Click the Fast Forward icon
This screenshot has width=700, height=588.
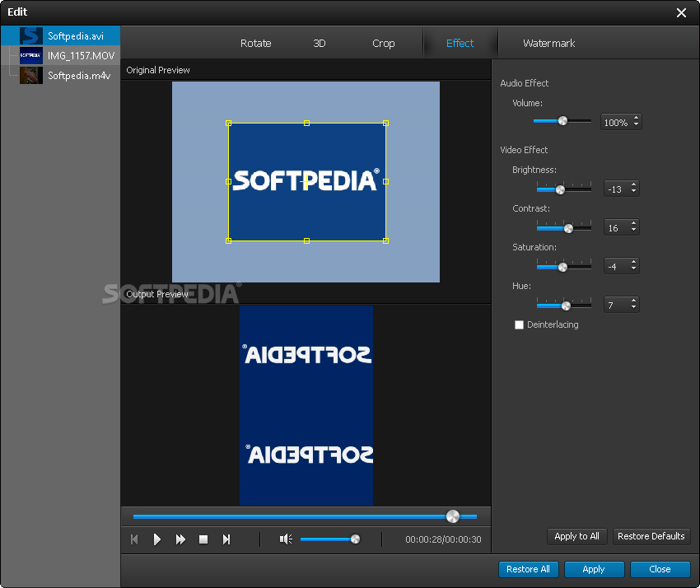(180, 539)
